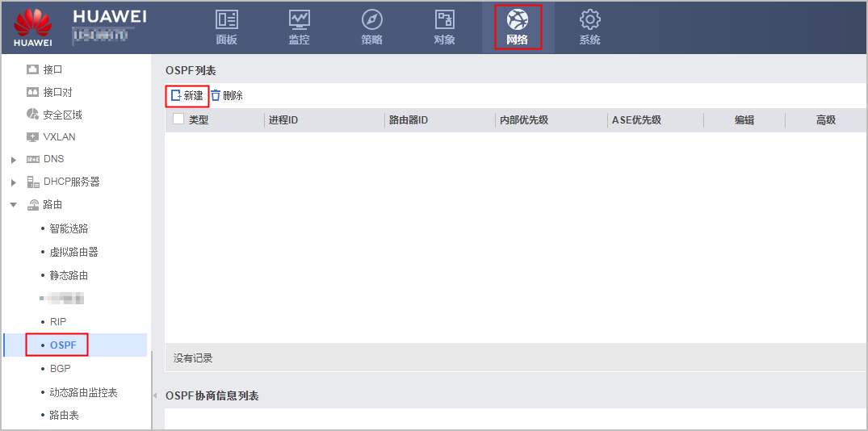Click the 新建 button
Viewport: 868px width, 431px height.
[x=187, y=95]
